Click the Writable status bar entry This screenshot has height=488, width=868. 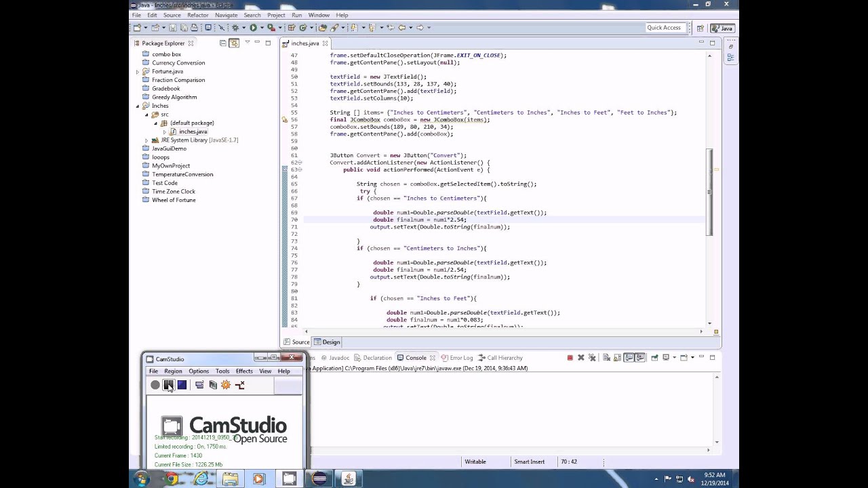coord(475,462)
